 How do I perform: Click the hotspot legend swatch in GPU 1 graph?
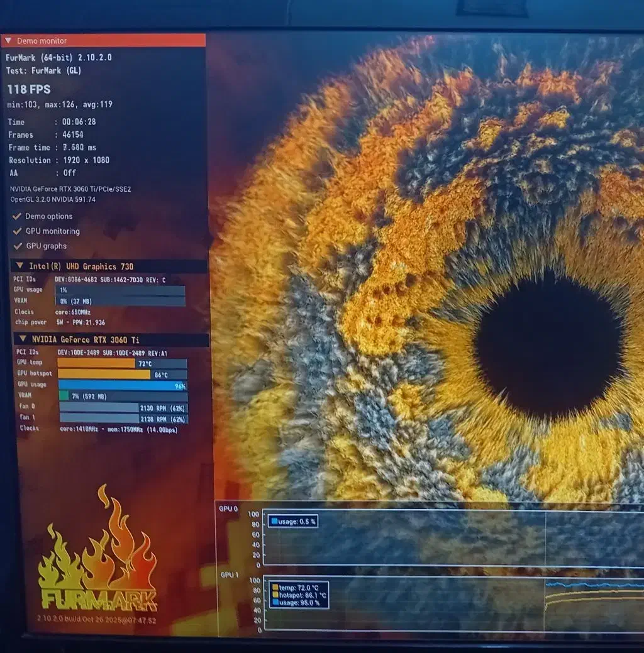(274, 595)
